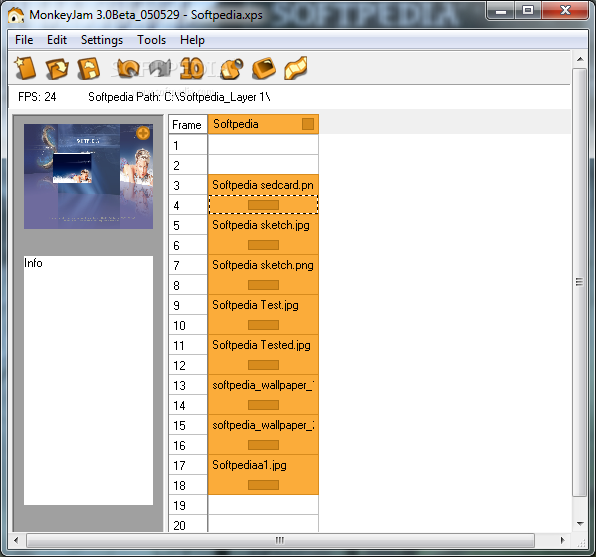Click the grayed-out redo icon
Viewport: 596px width, 557px height.
coord(160,68)
